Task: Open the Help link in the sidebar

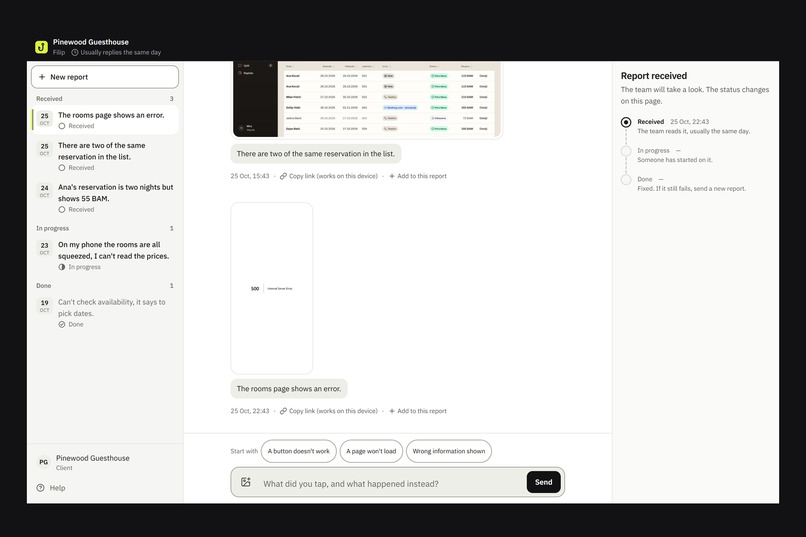Action: (51, 488)
